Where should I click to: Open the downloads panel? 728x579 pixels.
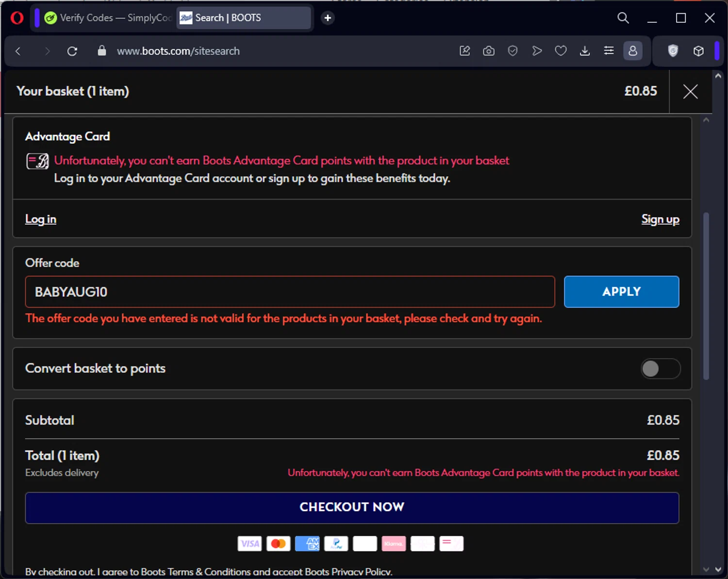pos(585,50)
